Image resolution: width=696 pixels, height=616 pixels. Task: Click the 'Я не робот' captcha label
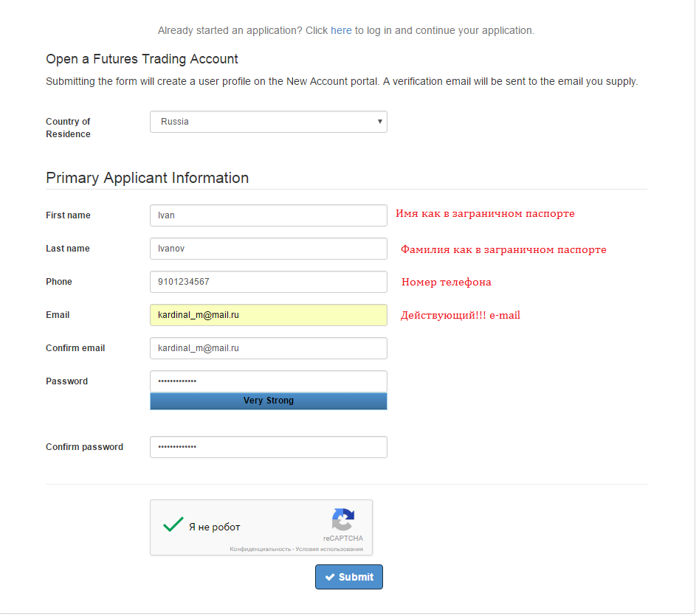[x=214, y=527]
